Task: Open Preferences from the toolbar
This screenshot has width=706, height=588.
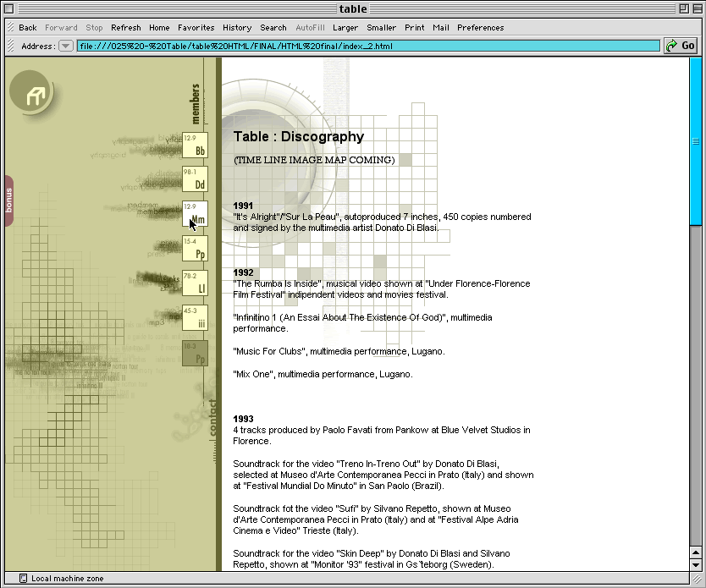Action: 480,27
